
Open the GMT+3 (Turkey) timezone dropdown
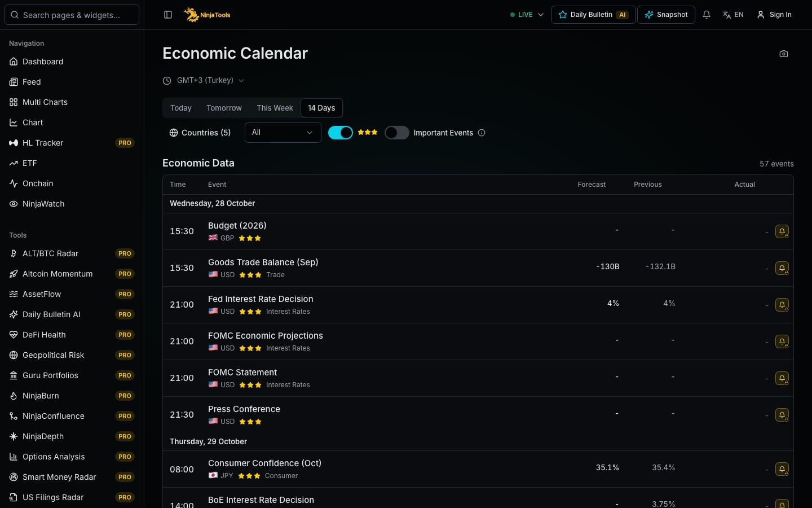(204, 80)
